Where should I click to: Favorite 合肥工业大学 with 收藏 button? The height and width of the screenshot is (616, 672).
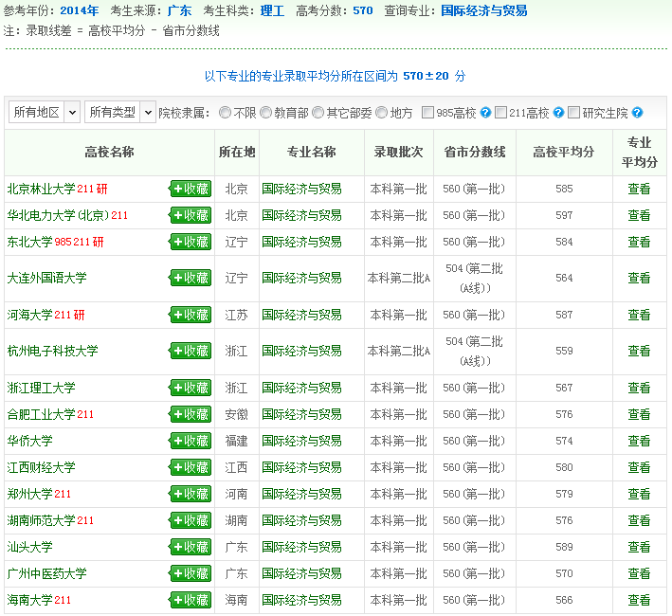click(x=191, y=414)
